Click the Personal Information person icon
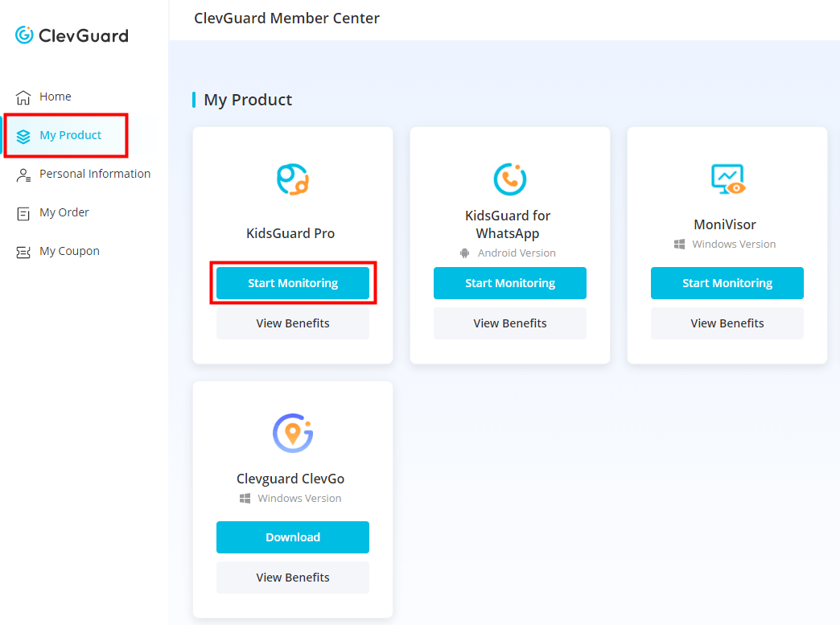Viewport: 840px width, 625px height. pyautogui.click(x=23, y=175)
